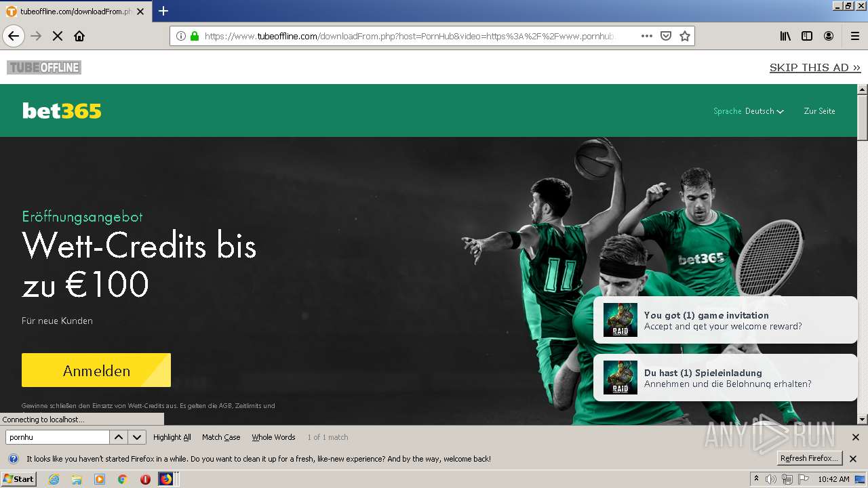Click the page scrollbar up arrow
The image size is (868, 488).
pos(863,89)
